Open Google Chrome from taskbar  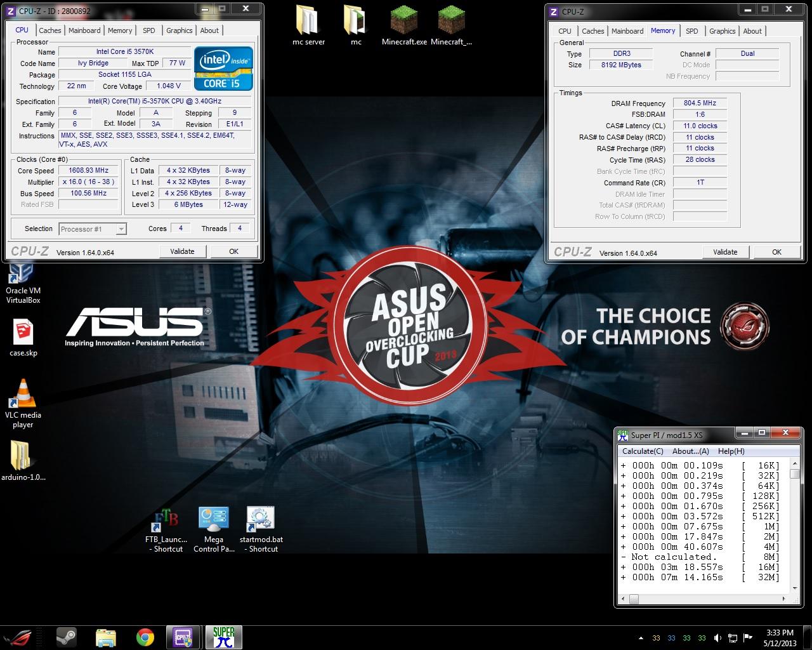(145, 637)
